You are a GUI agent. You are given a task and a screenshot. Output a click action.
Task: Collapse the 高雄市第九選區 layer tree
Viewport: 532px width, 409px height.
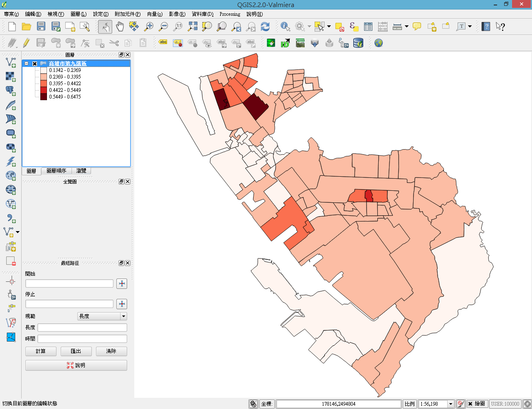(27, 64)
